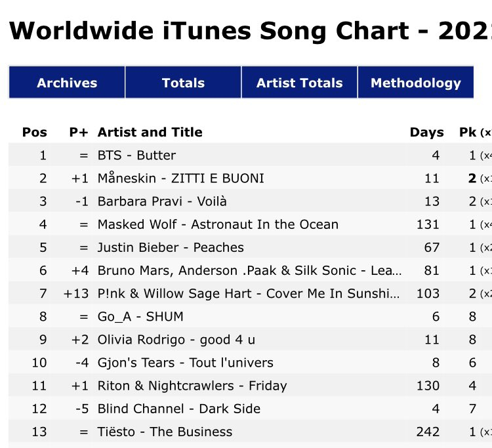The height and width of the screenshot is (448, 492).
Task: Click Masked Wolf - Astronaut In the Ocean
Action: (218, 224)
